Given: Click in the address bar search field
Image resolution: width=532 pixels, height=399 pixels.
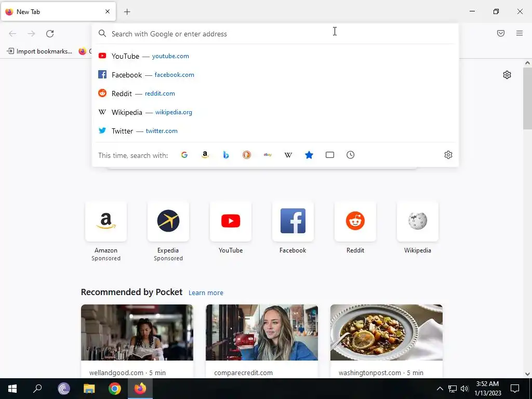Looking at the screenshot, I should pyautogui.click(x=275, y=34).
